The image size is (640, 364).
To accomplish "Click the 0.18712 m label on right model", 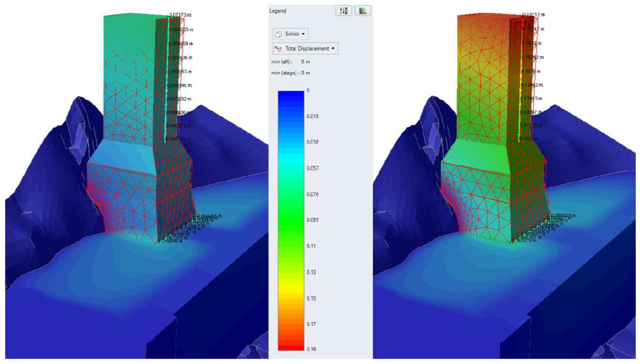I will tap(534, 14).
